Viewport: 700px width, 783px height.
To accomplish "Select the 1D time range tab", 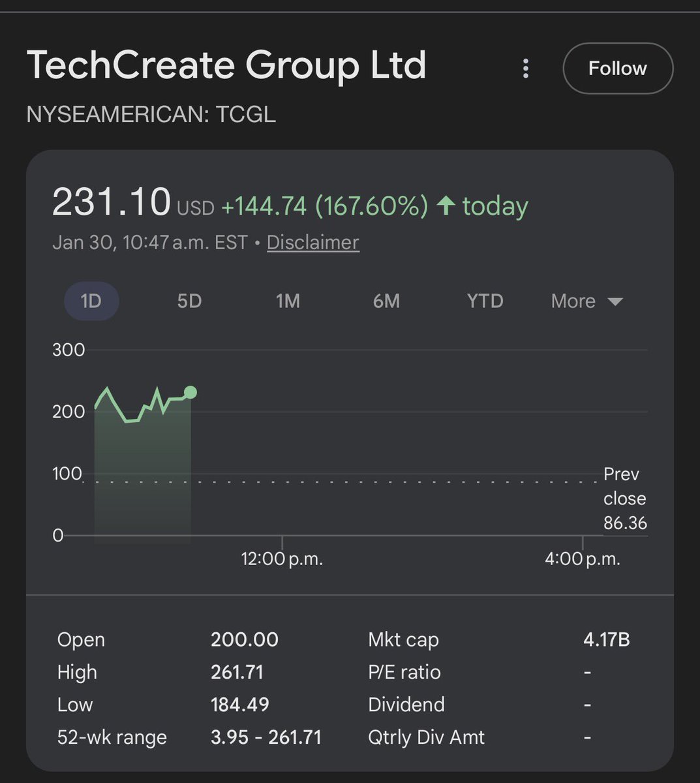I will (x=91, y=301).
